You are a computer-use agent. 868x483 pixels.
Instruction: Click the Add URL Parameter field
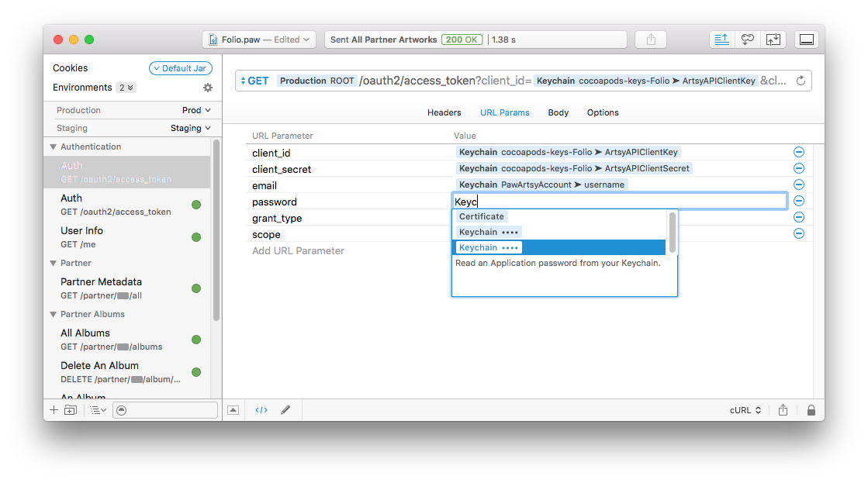tap(298, 250)
